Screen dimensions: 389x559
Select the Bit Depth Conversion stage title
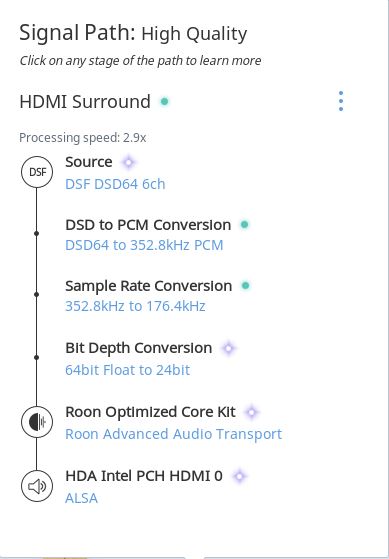click(x=139, y=348)
